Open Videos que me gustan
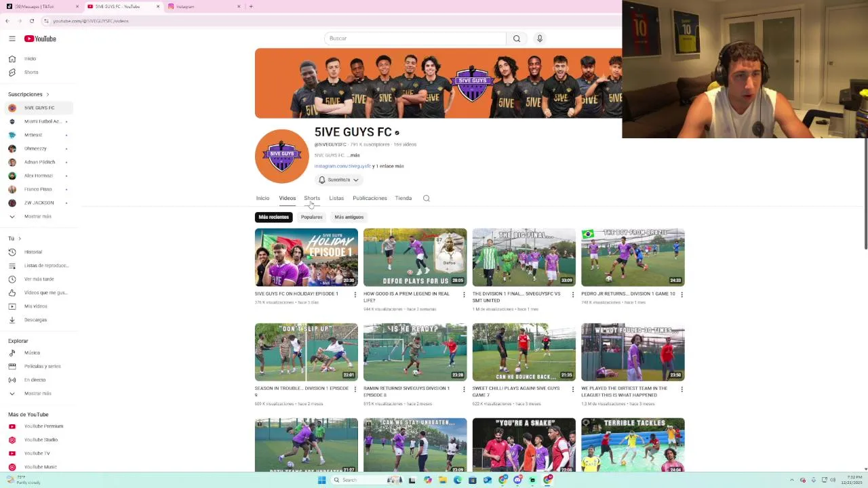This screenshot has width=868, height=488. [38, 293]
